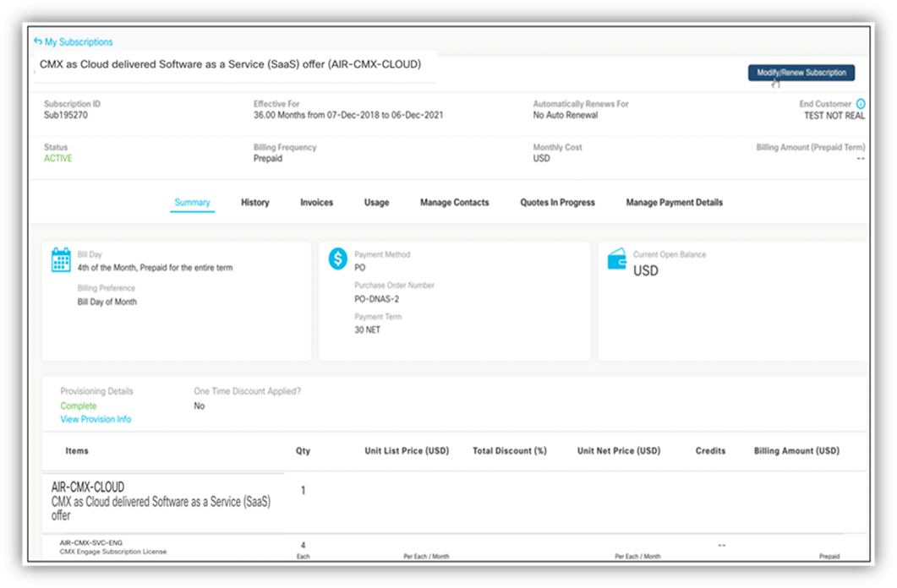Click the Billing Amount (USD) column header
This screenshot has height=588, width=897.
796,451
